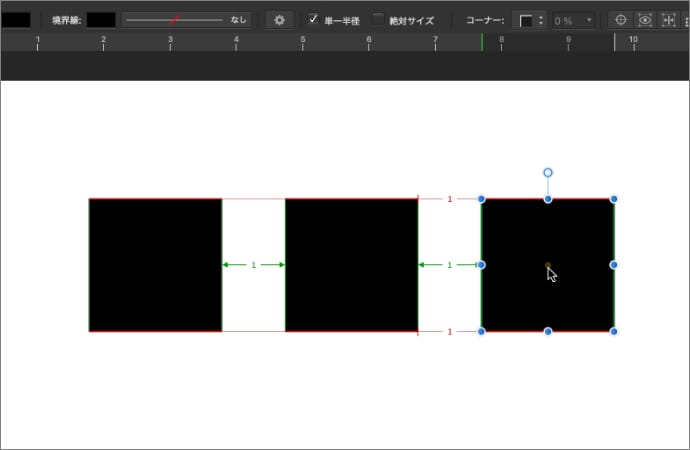
Task: Select the leftmost black square
Action: [x=155, y=265]
